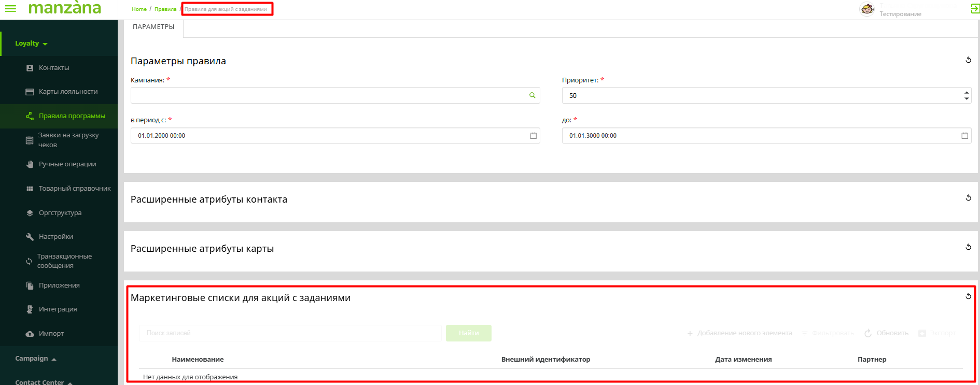The width and height of the screenshot is (980, 385).
Task: Click Обновить to refresh the list
Action: point(887,333)
